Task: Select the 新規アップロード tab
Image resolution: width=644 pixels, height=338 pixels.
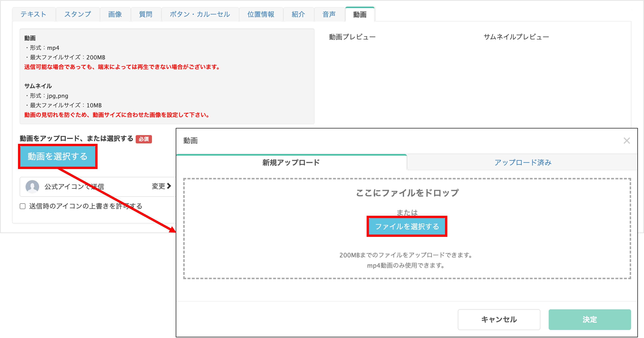Action: tap(290, 162)
